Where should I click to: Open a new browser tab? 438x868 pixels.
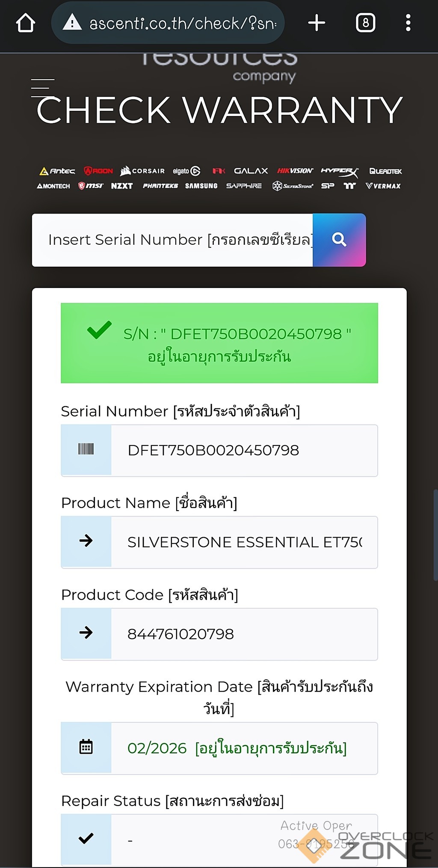pyautogui.click(x=317, y=23)
